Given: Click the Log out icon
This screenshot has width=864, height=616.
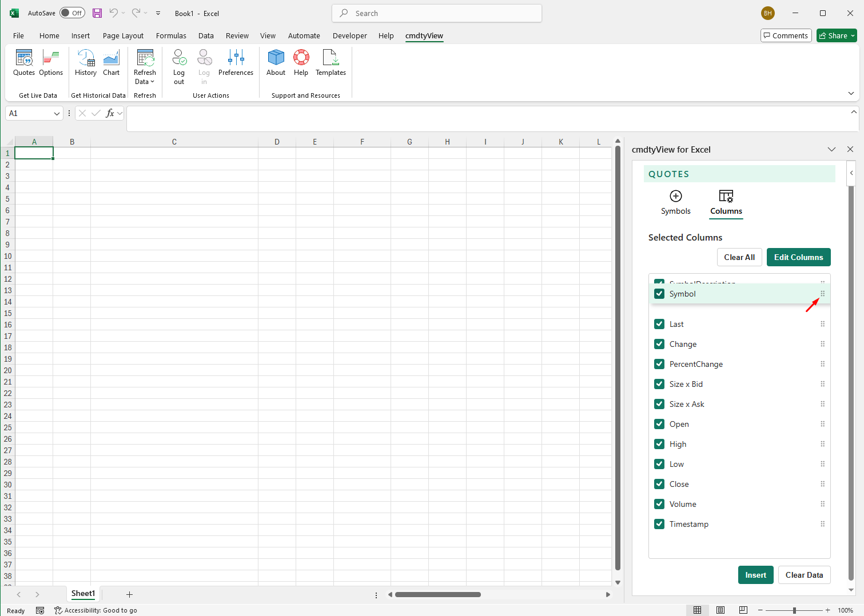Looking at the screenshot, I should tap(179, 57).
